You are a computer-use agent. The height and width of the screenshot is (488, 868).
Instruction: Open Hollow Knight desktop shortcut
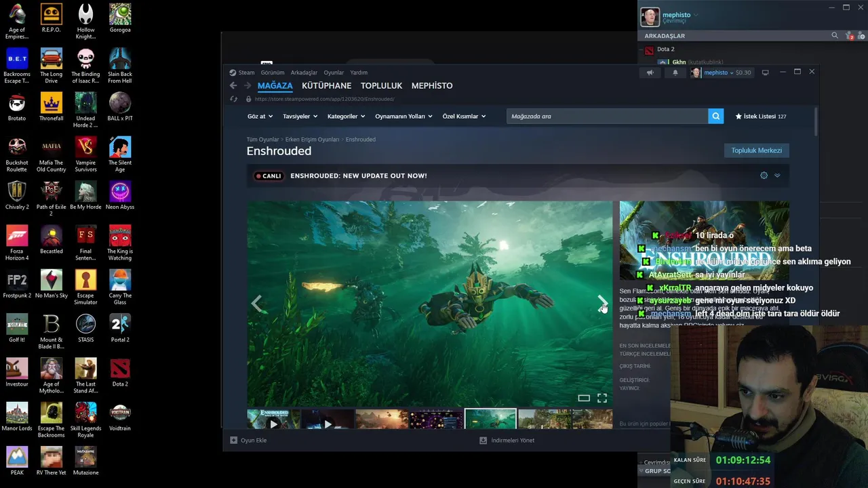pyautogui.click(x=85, y=21)
